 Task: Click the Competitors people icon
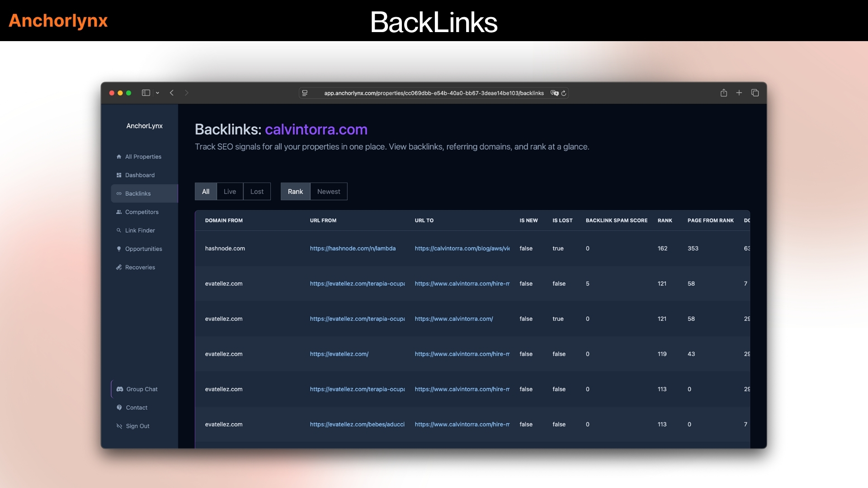[119, 212]
